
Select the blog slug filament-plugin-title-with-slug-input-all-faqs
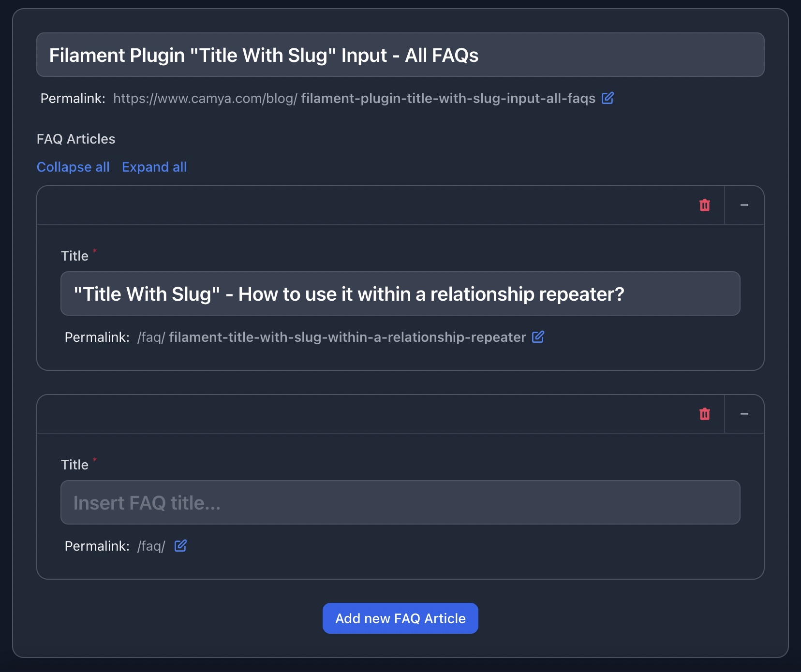[448, 98]
